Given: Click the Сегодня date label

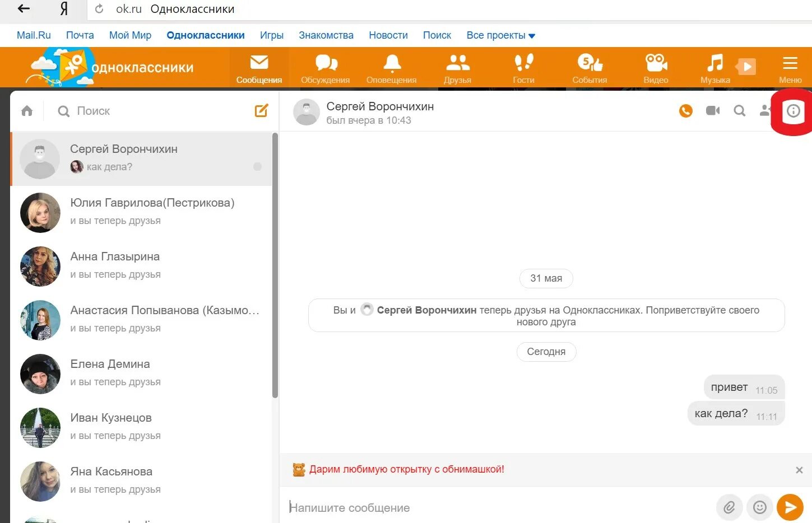Looking at the screenshot, I should tap(546, 352).
